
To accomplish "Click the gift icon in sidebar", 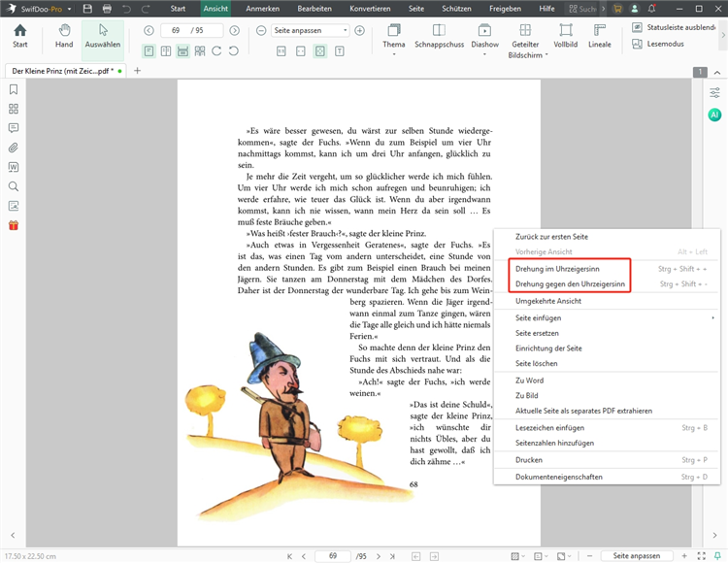I will pos(14,225).
